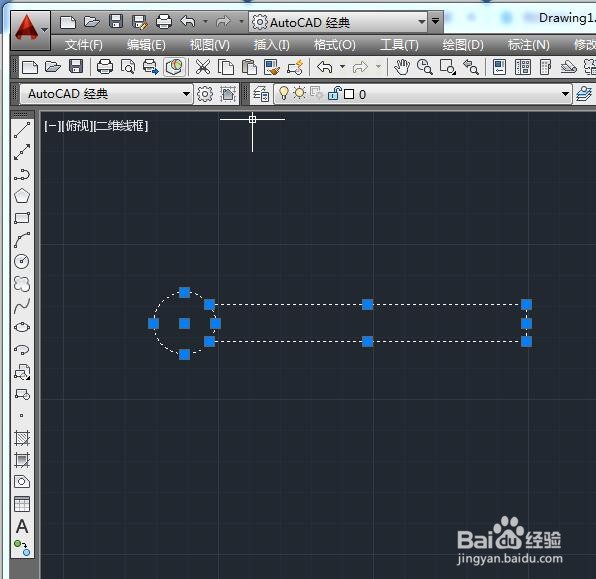
Task: Select the Revision Cloud tool
Action: point(22,284)
